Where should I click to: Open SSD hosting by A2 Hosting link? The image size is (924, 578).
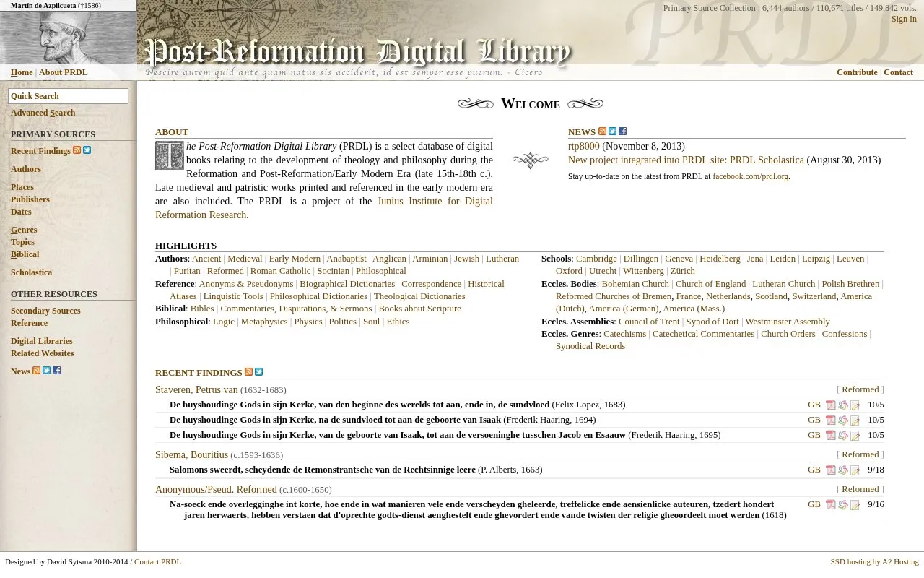click(874, 561)
